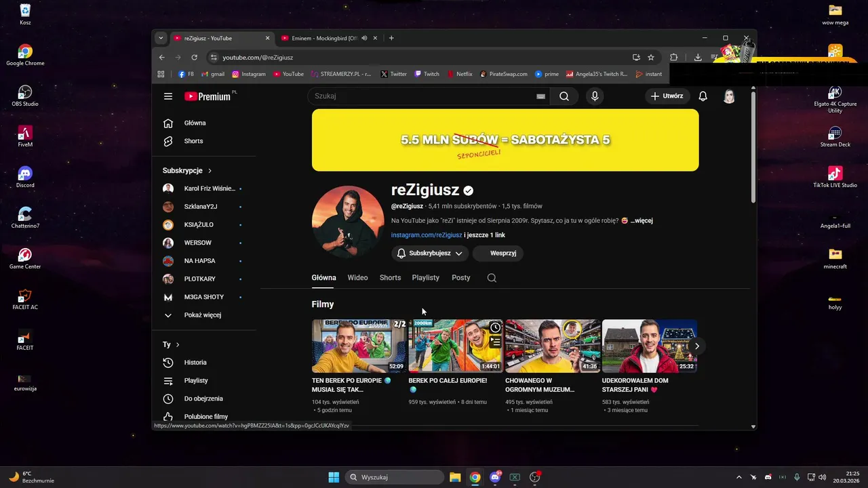868x488 pixels.
Task: Open FiveM desktop shortcut
Action: pos(25,137)
